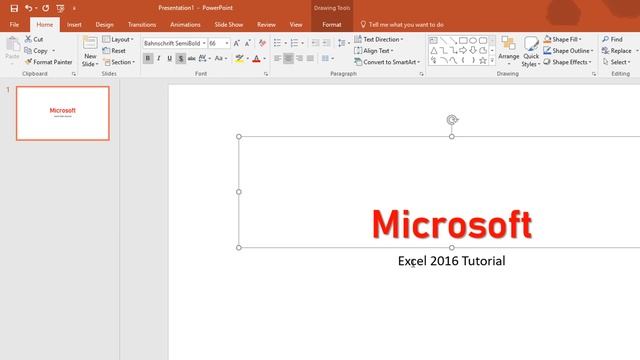Decrease font size with the small A icon
The height and width of the screenshot is (360, 640).
tap(247, 43)
